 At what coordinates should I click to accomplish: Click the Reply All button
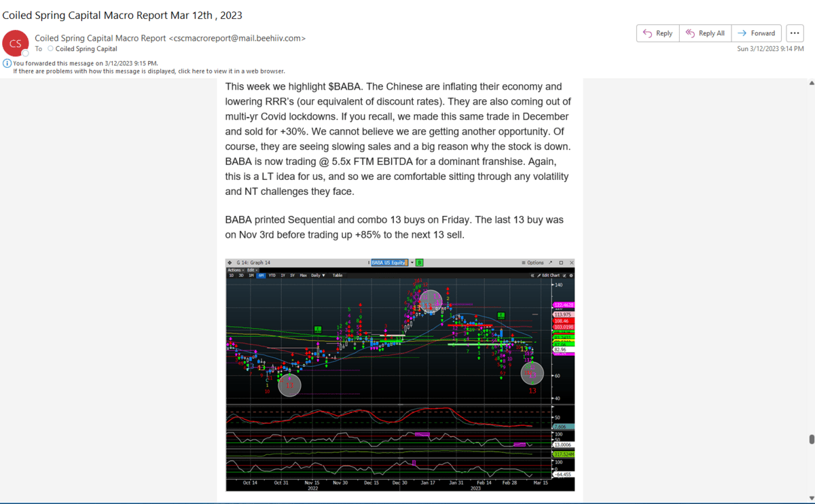[705, 33]
